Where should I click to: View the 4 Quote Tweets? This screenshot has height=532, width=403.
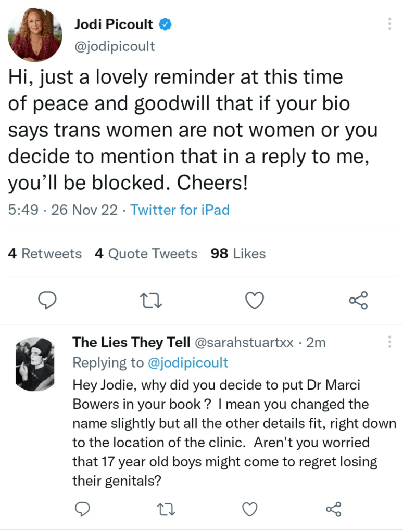point(146,254)
